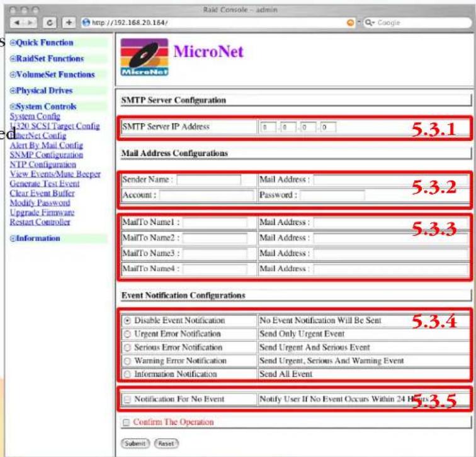This screenshot has height=457, width=476.
Task: Open Restart Controller link
Action: pos(40,222)
